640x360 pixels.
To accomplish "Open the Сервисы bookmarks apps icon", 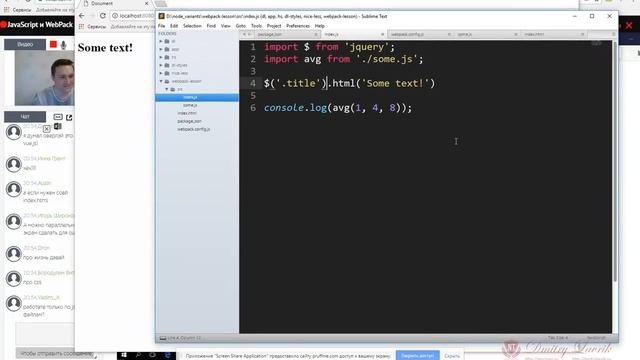I will pyautogui.click(x=82, y=26).
